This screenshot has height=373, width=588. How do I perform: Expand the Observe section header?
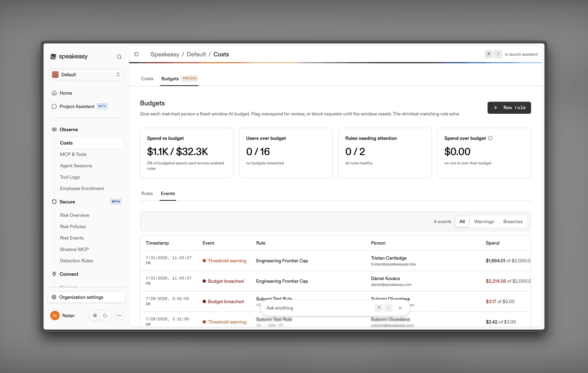coord(69,129)
